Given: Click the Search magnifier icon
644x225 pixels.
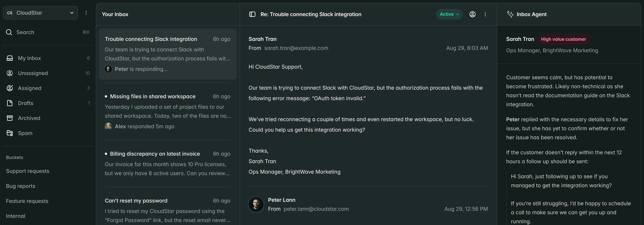Looking at the screenshot, I should point(9,32).
